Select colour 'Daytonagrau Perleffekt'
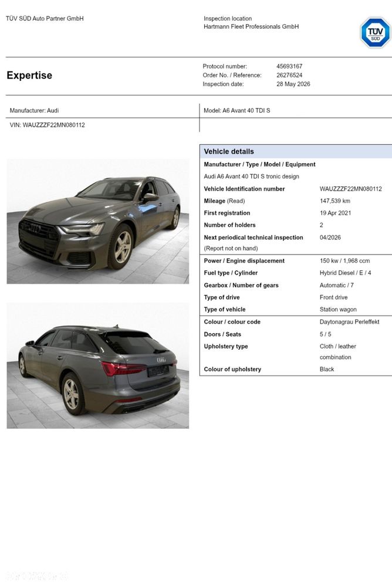Screen dimensions: 392x586 click(x=349, y=322)
